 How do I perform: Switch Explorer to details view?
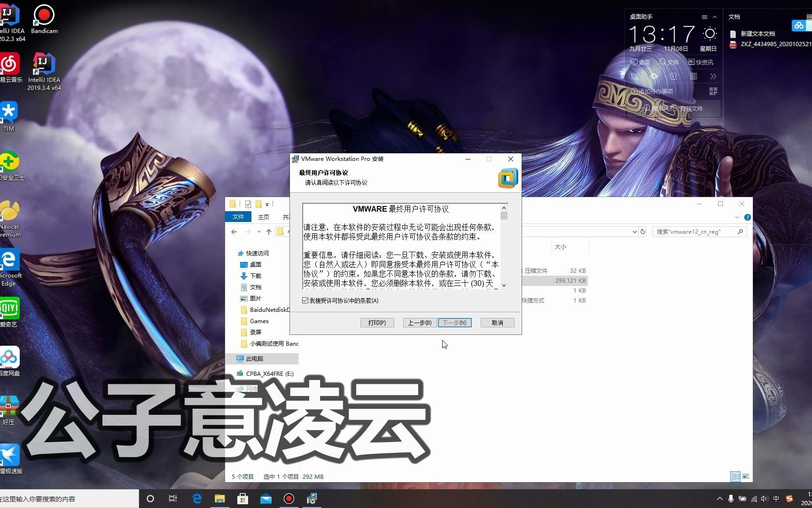tap(735, 476)
